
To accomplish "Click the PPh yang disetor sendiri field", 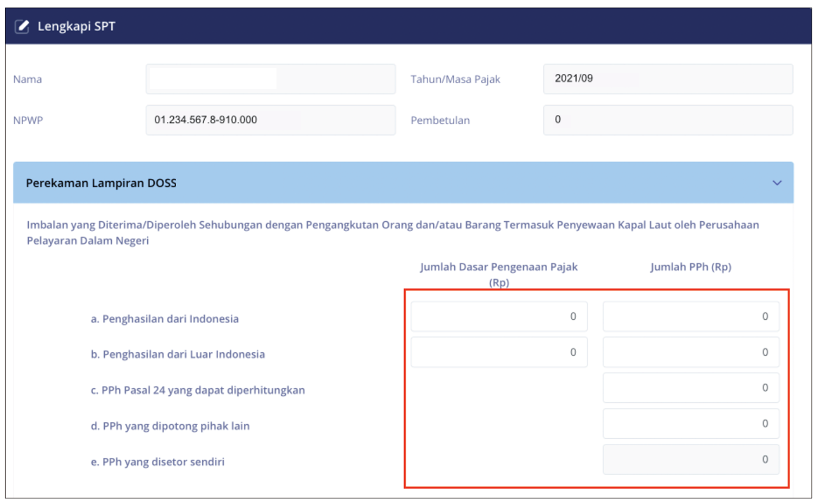I will click(690, 459).
